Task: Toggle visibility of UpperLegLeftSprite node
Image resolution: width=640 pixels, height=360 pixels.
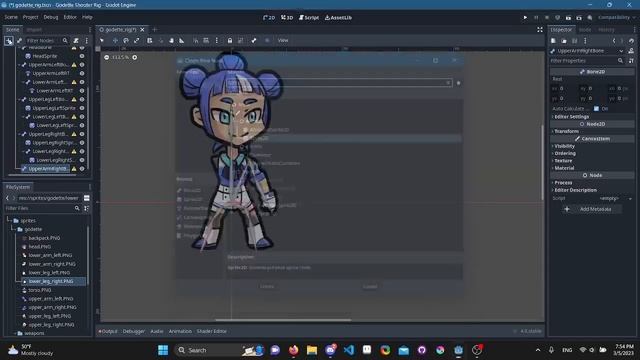Action: click(x=82, y=108)
